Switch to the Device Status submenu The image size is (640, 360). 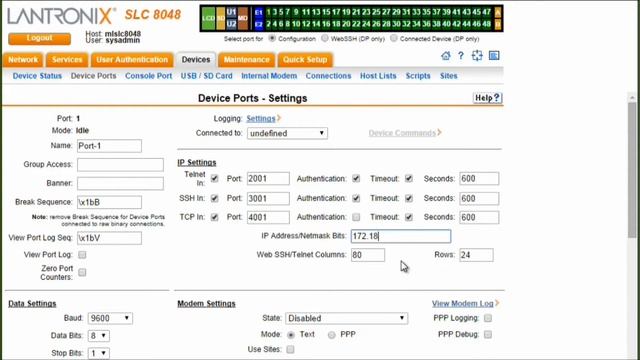[x=37, y=76]
